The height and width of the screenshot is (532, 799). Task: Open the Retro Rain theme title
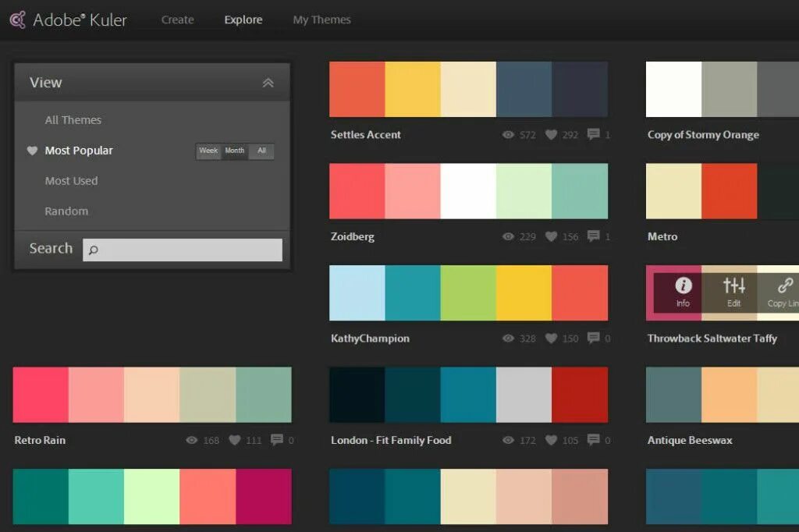40,440
